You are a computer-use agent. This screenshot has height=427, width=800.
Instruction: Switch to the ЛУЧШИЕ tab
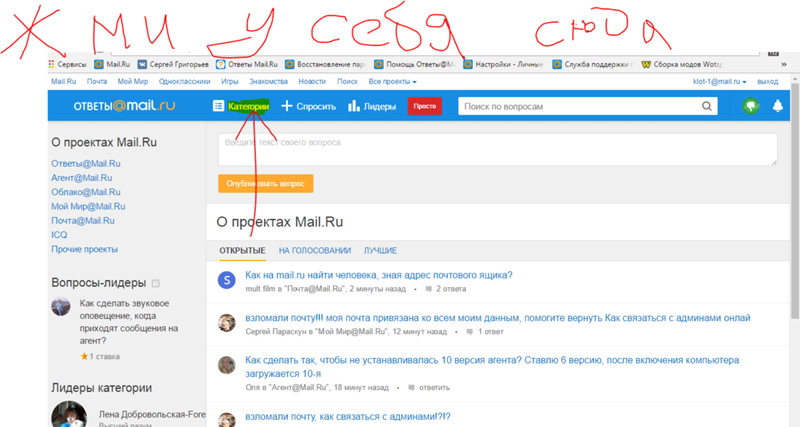pos(380,250)
